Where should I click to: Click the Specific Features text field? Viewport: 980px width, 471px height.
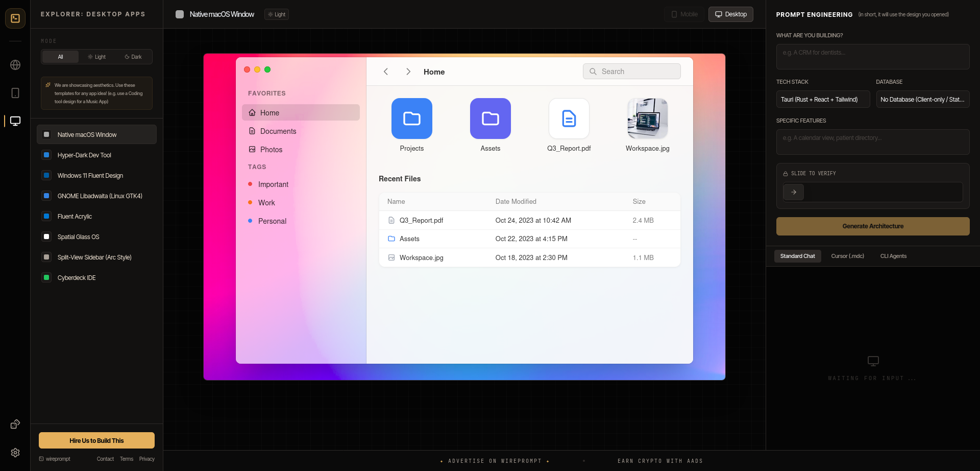tap(873, 142)
